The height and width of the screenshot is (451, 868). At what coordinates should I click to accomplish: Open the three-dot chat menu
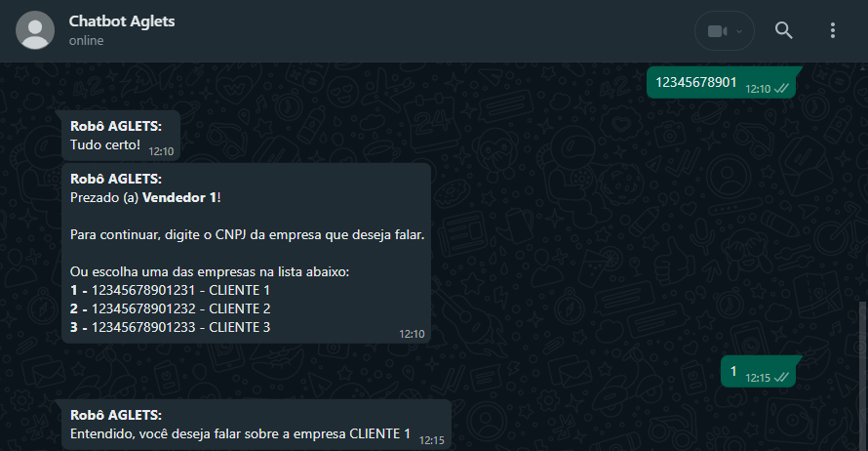(833, 30)
